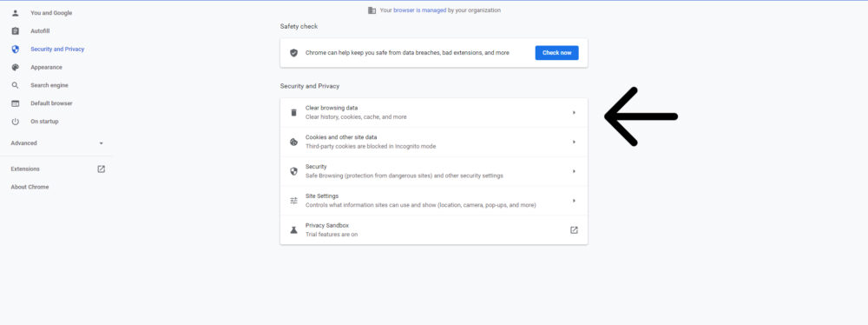The height and width of the screenshot is (325, 868).
Task: Open Security row chevron arrow
Action: click(x=574, y=171)
